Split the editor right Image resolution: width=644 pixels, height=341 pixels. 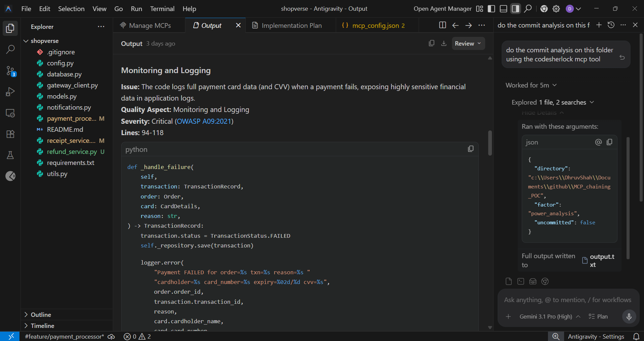coord(442,25)
